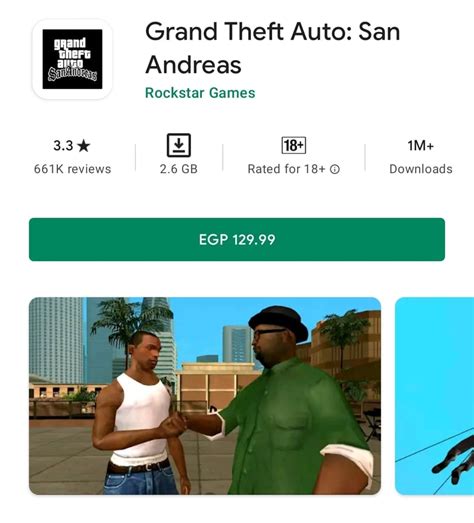Screen dimensions: 474x523
Task: Open the content rating info icon
Action: point(335,169)
